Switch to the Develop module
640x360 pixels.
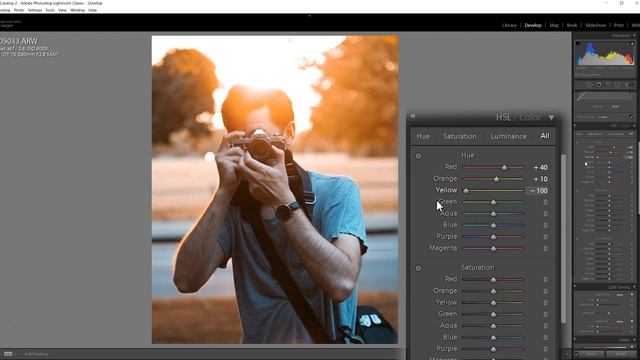533,25
